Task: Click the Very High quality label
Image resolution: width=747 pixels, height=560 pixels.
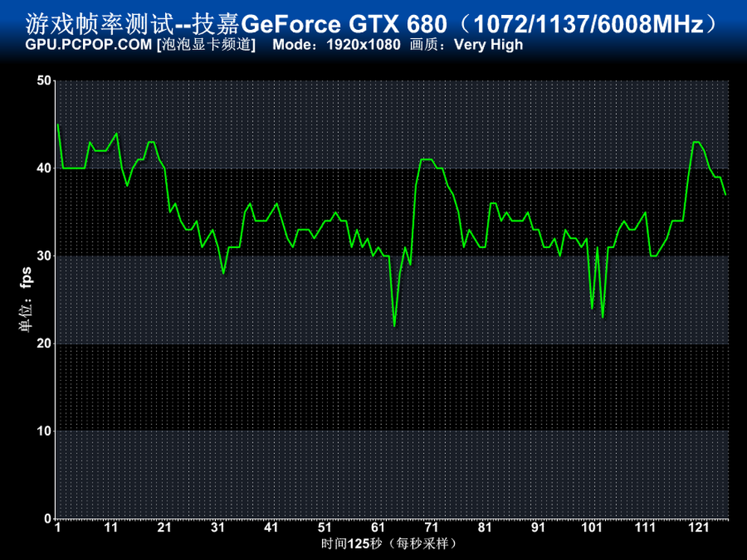Action: point(489,45)
